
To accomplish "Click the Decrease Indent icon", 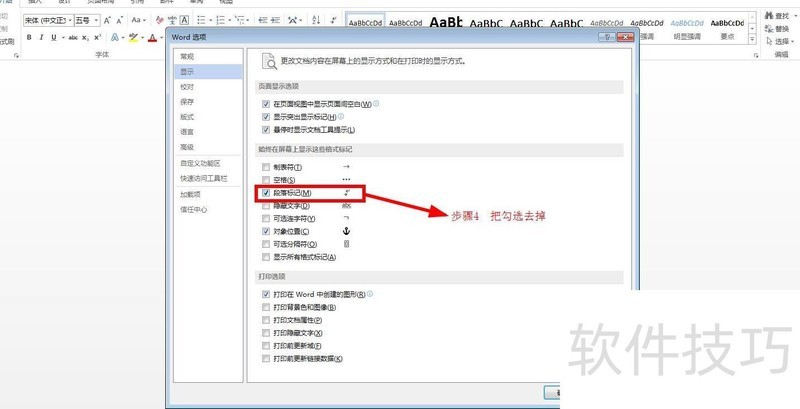I will [x=263, y=20].
